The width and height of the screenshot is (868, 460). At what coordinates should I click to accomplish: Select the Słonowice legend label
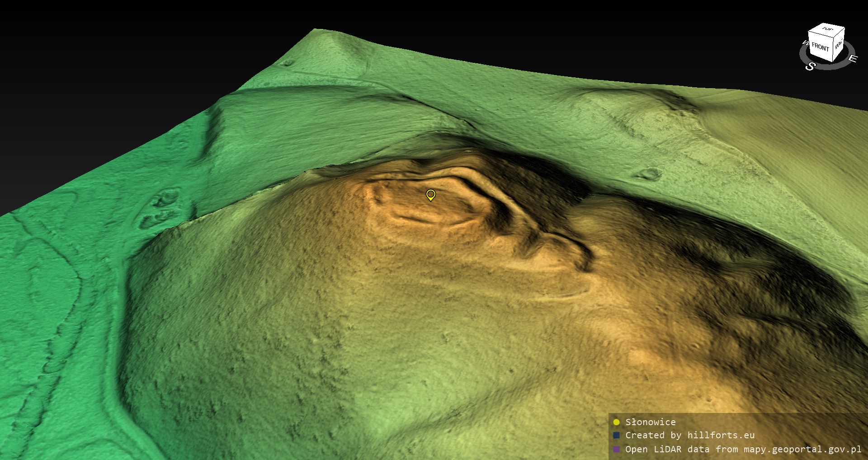click(x=650, y=422)
